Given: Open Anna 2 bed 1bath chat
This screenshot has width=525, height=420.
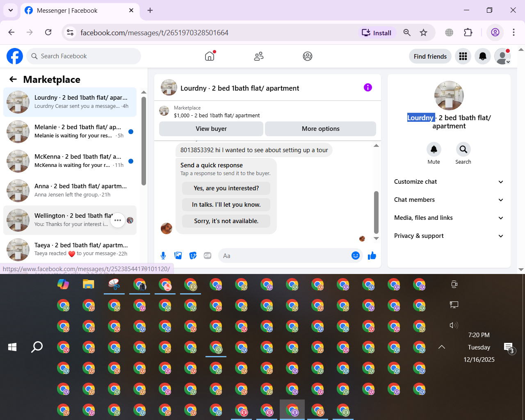Looking at the screenshot, I should (70, 191).
